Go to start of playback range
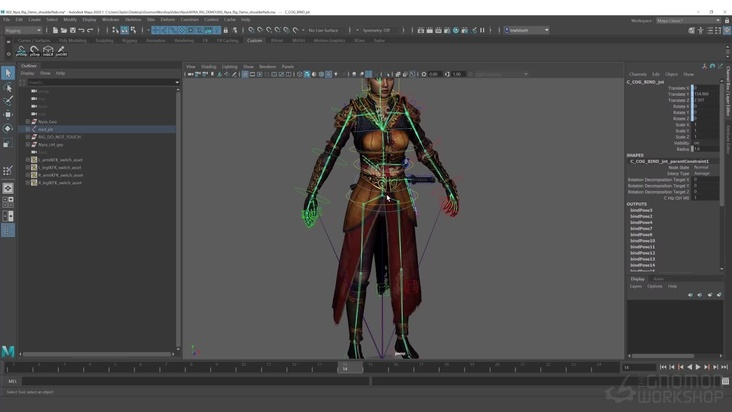Image resolution: width=732 pixels, height=412 pixels. coord(663,368)
